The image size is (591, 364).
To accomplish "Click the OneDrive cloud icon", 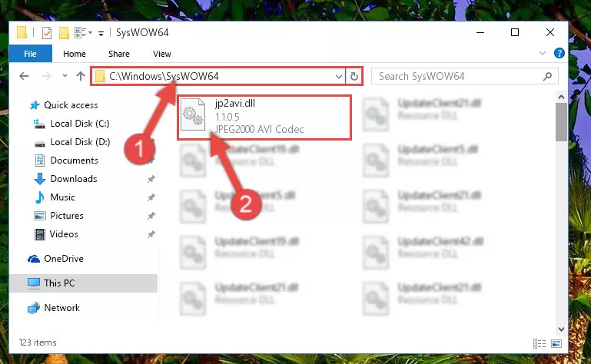I will point(34,259).
